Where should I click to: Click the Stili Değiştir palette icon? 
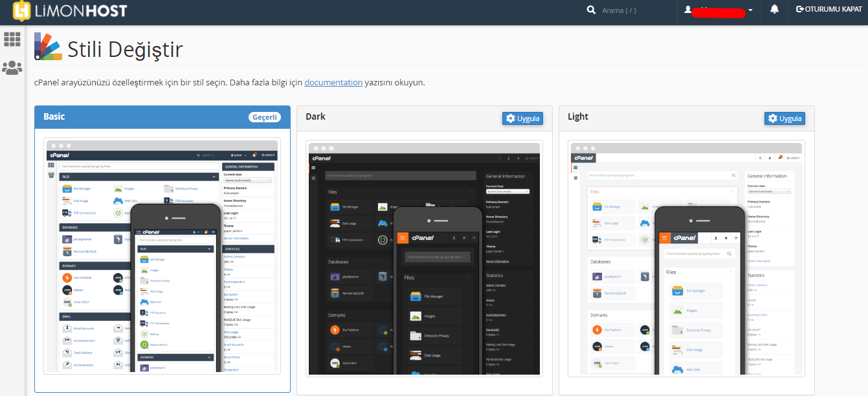point(49,47)
